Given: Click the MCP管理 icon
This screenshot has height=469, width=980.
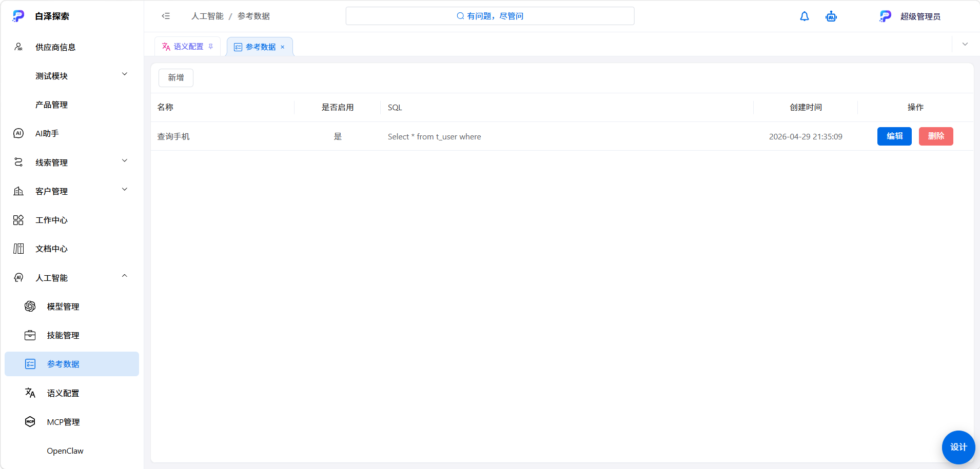Looking at the screenshot, I should [x=30, y=422].
